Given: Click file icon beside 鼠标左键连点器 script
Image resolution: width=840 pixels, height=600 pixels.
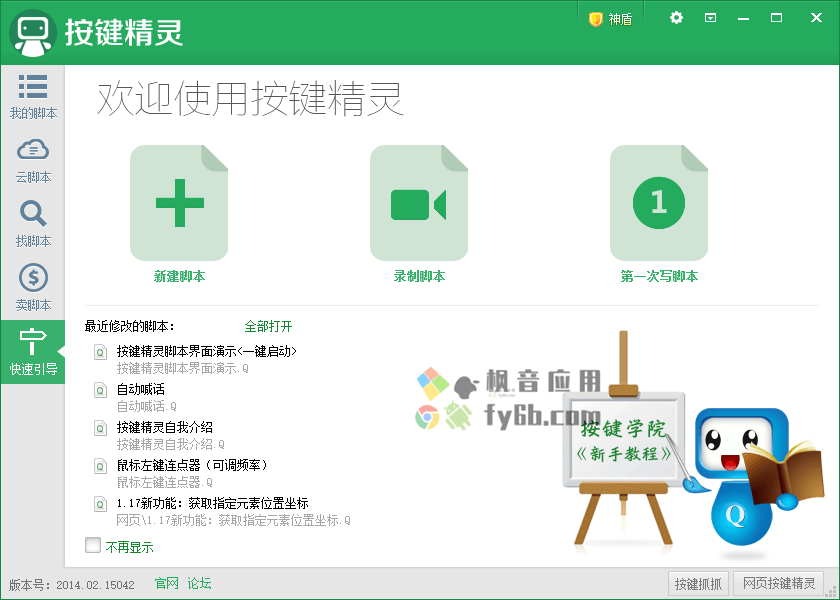Looking at the screenshot, I should coord(100,467).
